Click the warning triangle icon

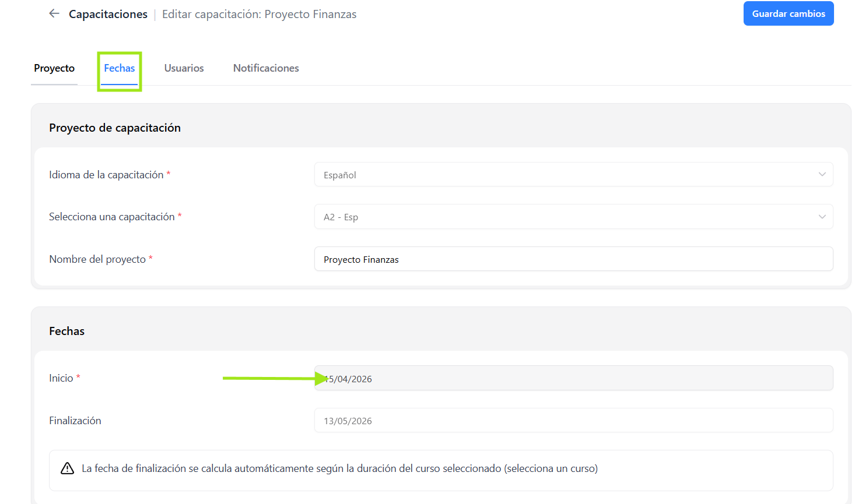[68, 468]
